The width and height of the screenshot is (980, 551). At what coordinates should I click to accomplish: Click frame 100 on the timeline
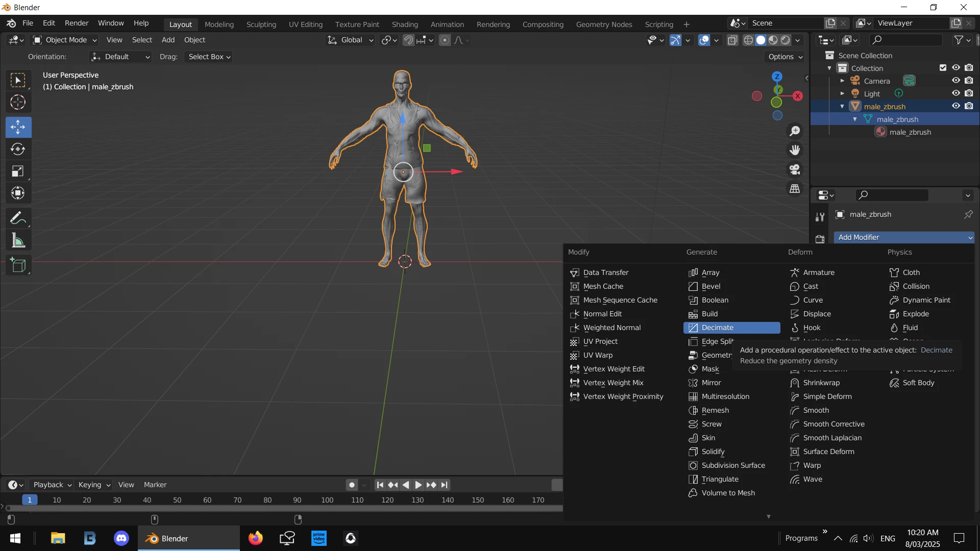(x=327, y=500)
